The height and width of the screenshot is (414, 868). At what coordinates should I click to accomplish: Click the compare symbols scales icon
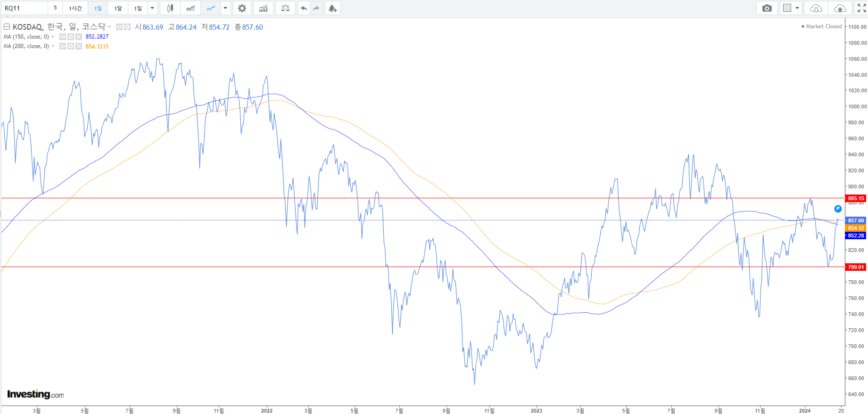[x=285, y=8]
